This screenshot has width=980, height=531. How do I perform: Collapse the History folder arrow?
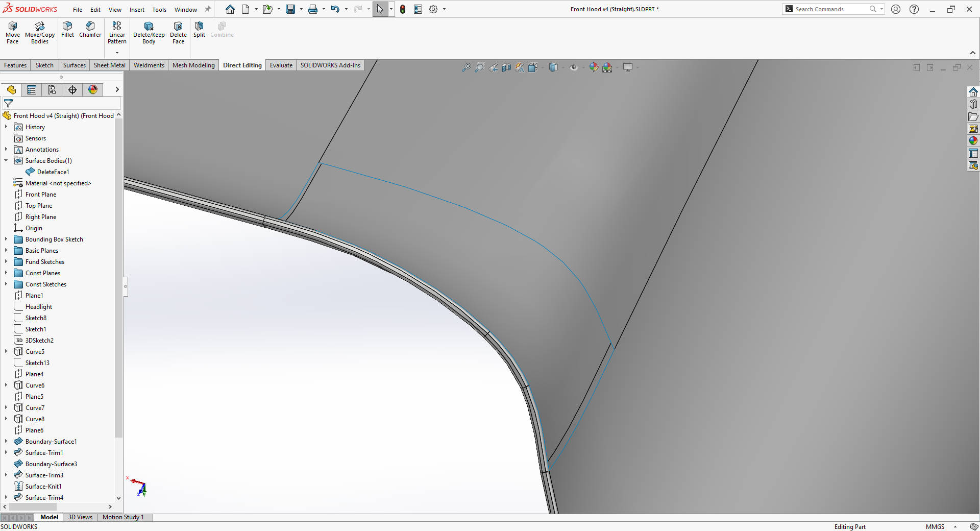click(6, 127)
